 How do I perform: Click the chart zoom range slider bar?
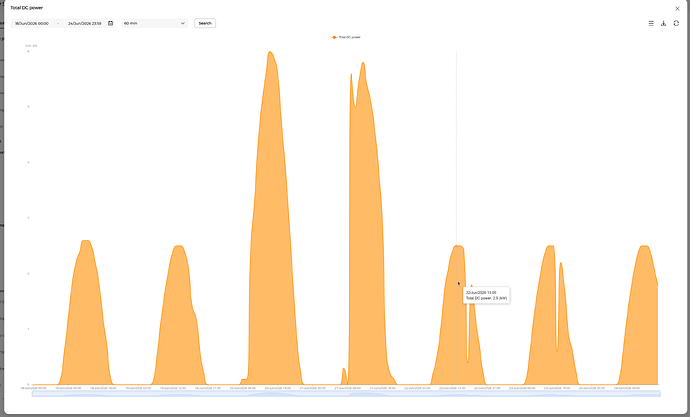click(x=346, y=394)
